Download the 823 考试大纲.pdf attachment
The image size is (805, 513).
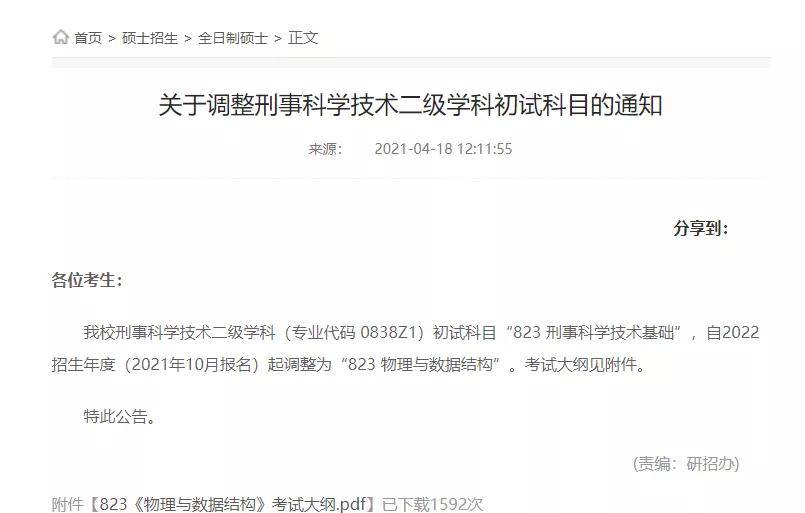[x=234, y=504]
